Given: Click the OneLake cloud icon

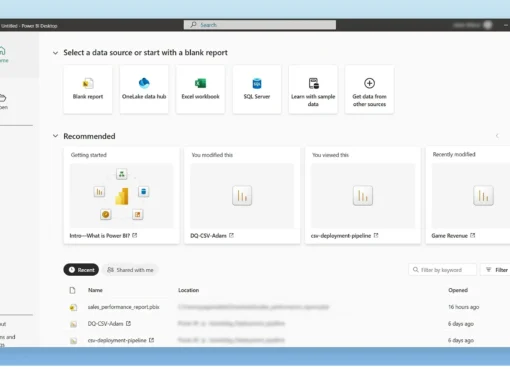Looking at the screenshot, I should (144, 83).
